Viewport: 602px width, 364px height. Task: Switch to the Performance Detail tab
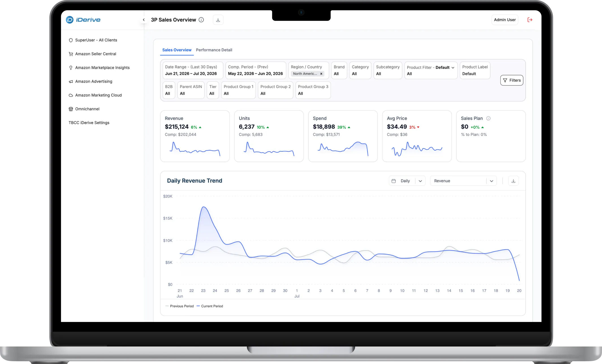click(x=214, y=50)
